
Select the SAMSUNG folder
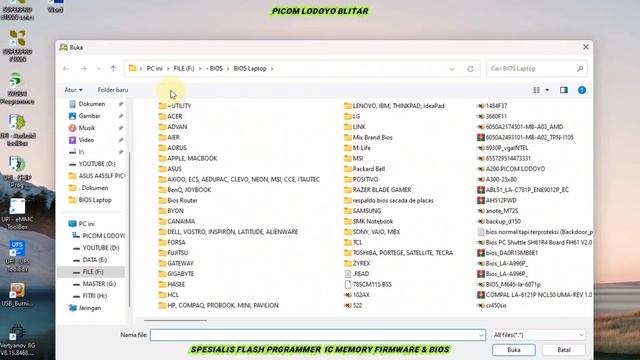[367, 211]
